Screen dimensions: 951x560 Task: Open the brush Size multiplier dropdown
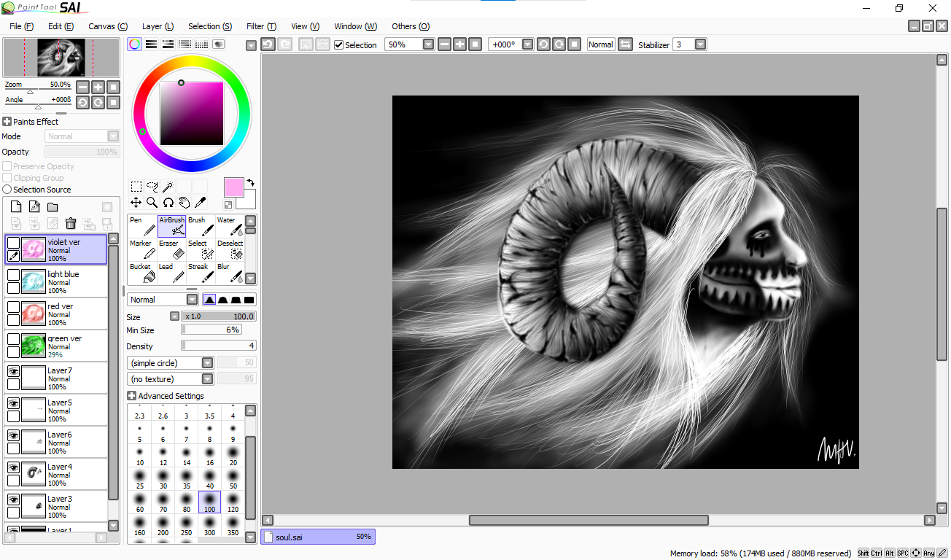174,316
